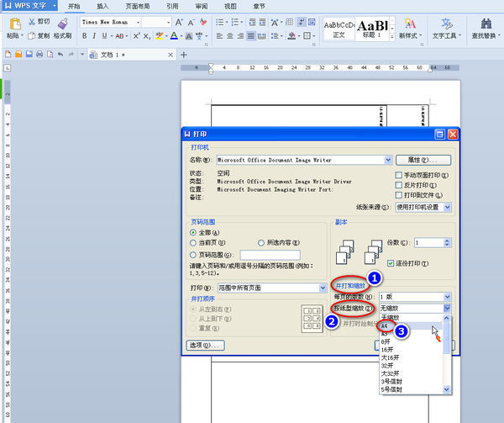This screenshot has width=504, height=423.
Task: Click the new document icon in quick toolbar
Action: pyautogui.click(x=8, y=55)
